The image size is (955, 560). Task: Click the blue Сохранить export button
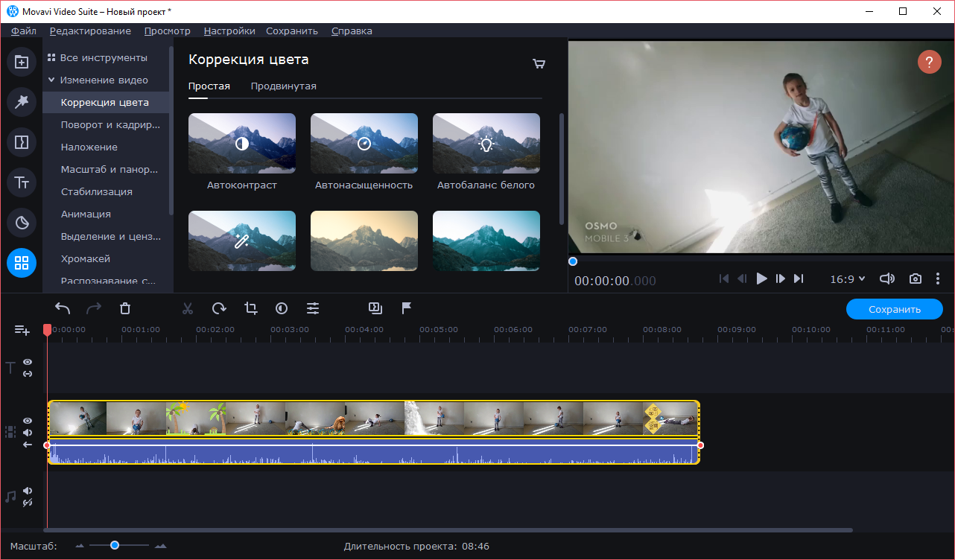[894, 309]
